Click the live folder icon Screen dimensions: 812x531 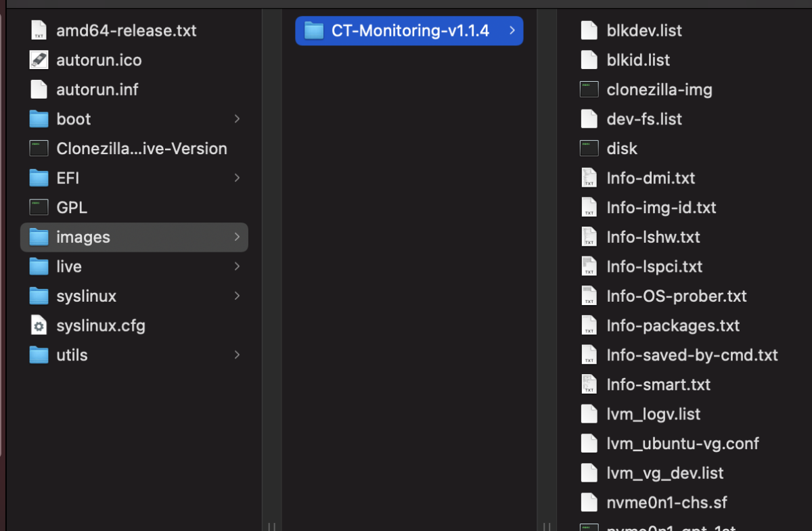coord(39,267)
